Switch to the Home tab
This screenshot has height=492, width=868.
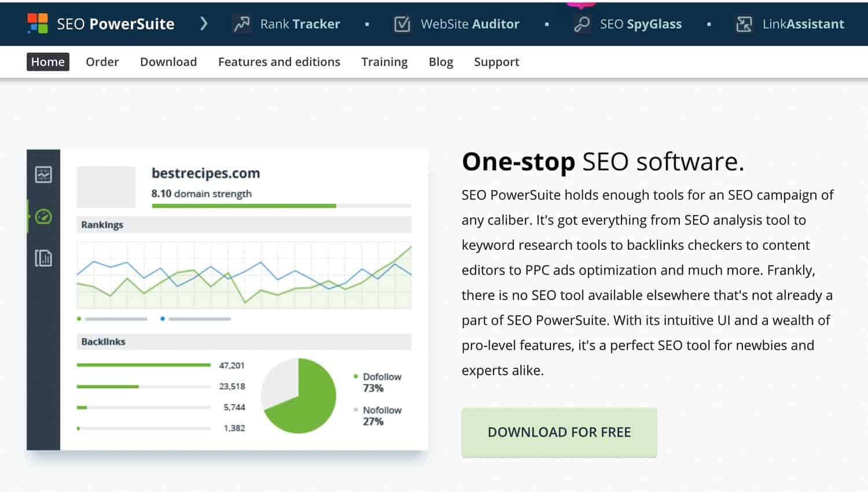[x=47, y=62]
